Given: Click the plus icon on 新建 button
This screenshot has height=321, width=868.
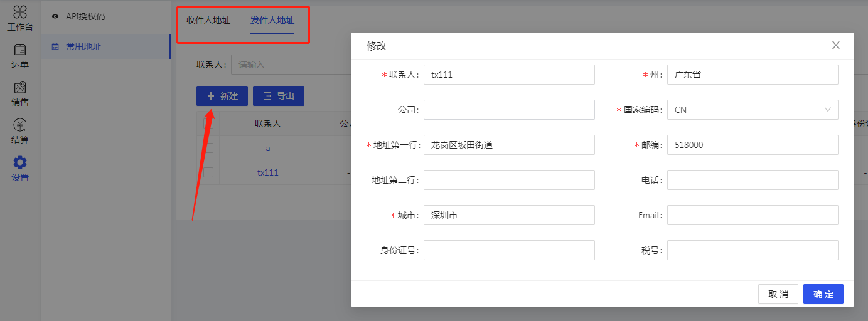Looking at the screenshot, I should (211, 96).
